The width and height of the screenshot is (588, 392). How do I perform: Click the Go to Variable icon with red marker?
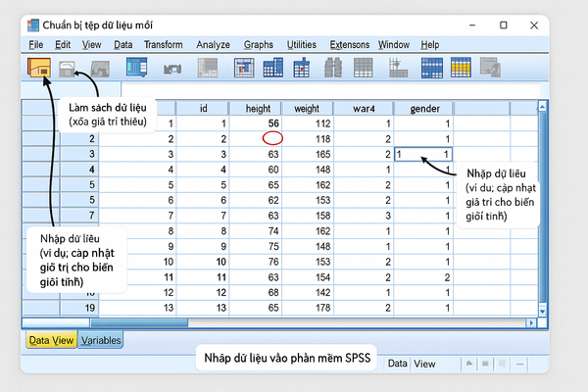tap(244, 68)
